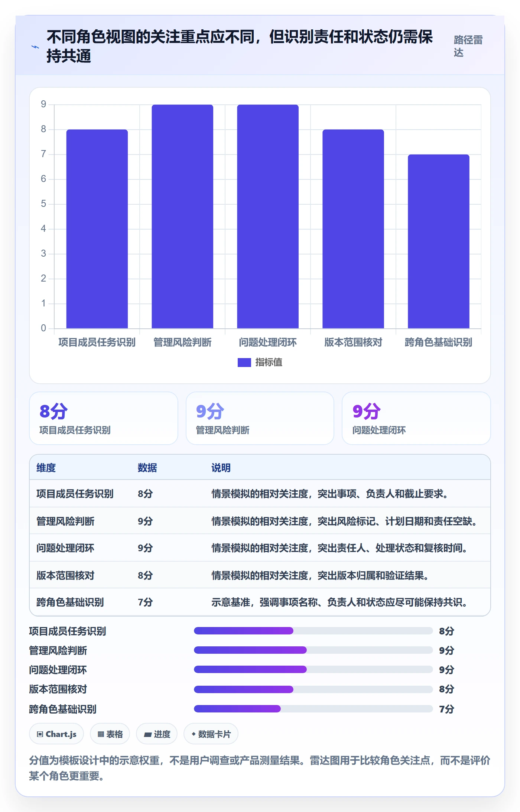Click the 路径雷达 label in the header

(x=468, y=46)
